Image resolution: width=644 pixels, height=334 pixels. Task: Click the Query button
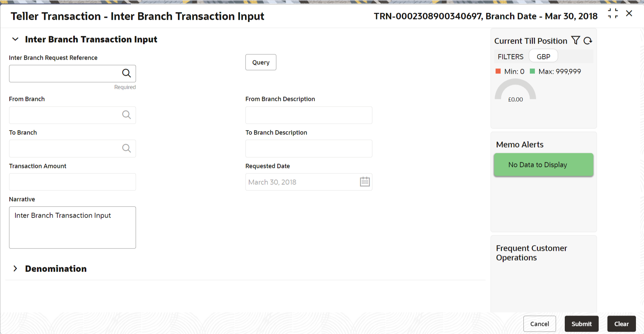tap(261, 62)
